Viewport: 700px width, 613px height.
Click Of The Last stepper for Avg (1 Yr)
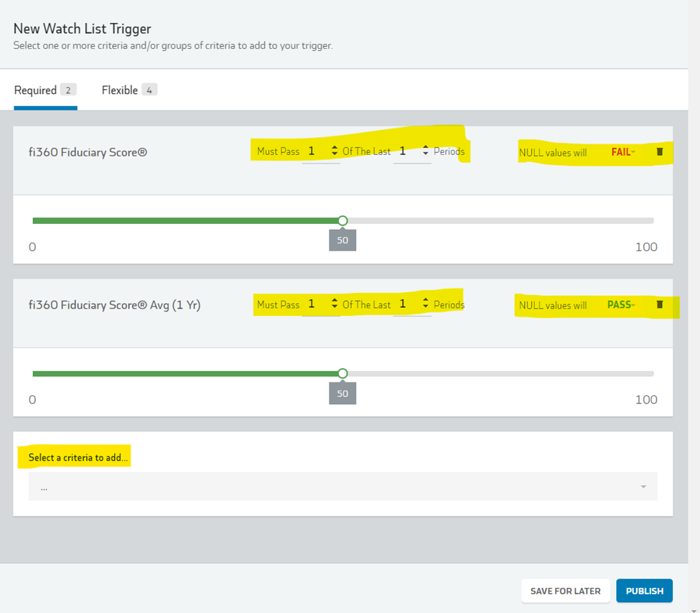(x=426, y=304)
